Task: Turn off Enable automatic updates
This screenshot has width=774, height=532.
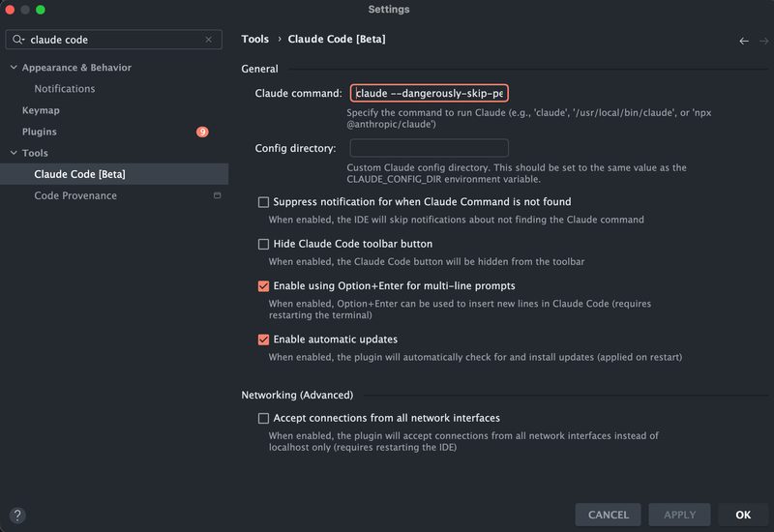Action: [263, 340]
